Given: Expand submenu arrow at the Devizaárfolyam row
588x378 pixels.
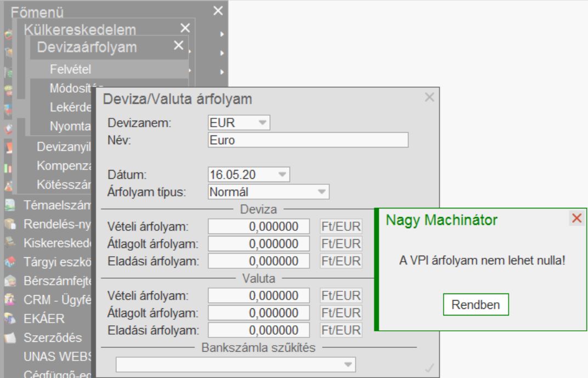Looking at the screenshot, I should [x=222, y=53].
